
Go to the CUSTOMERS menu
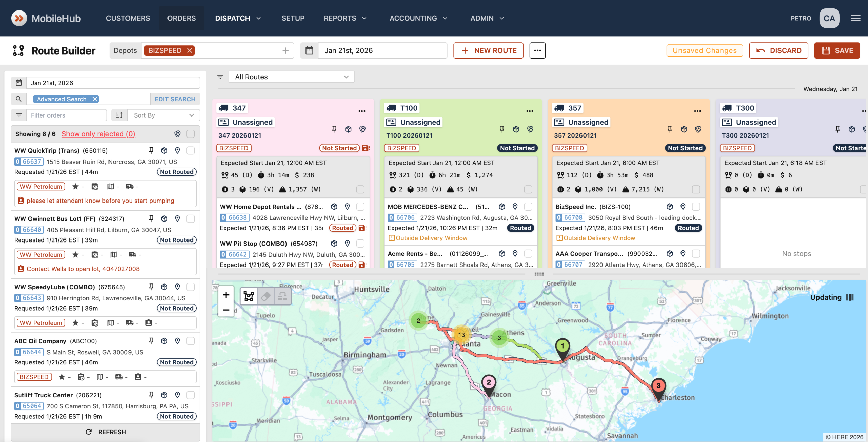[x=128, y=18]
